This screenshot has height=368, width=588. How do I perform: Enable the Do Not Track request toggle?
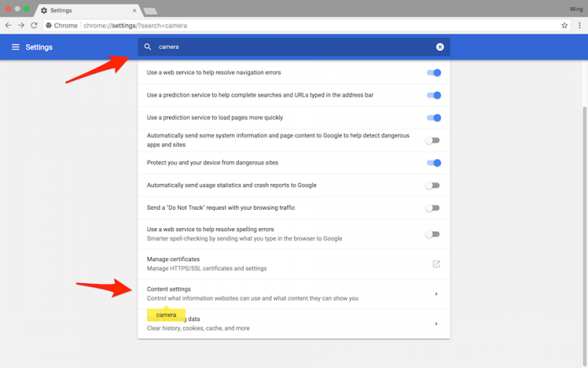(433, 208)
